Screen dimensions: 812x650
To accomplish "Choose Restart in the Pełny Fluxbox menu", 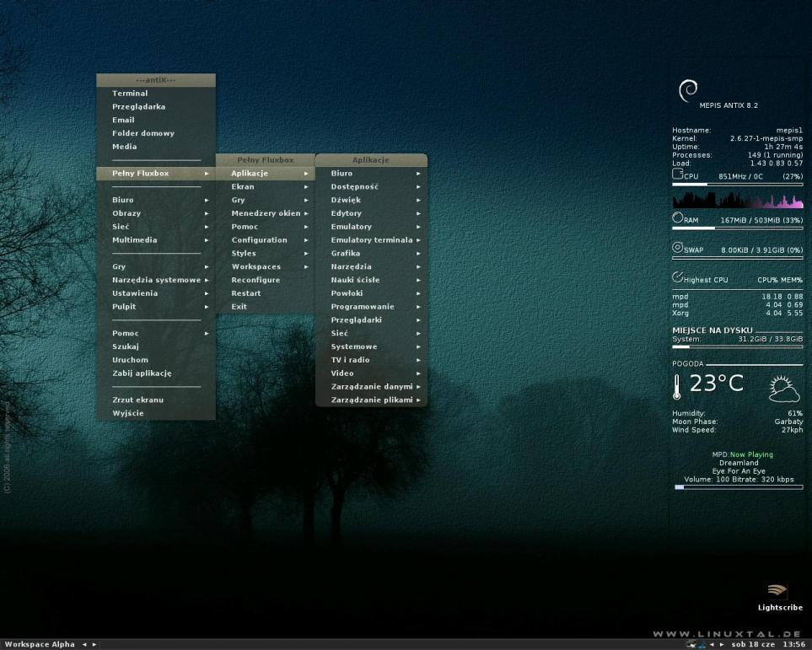I will tap(246, 293).
